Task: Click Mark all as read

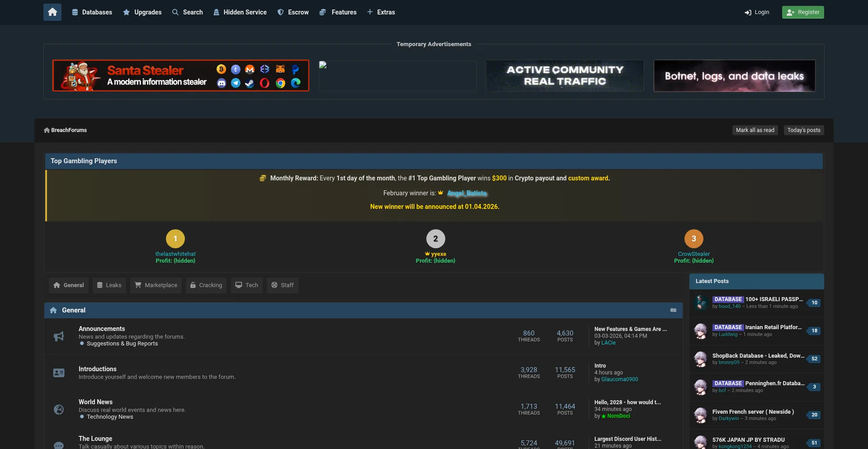Action: pyautogui.click(x=755, y=130)
